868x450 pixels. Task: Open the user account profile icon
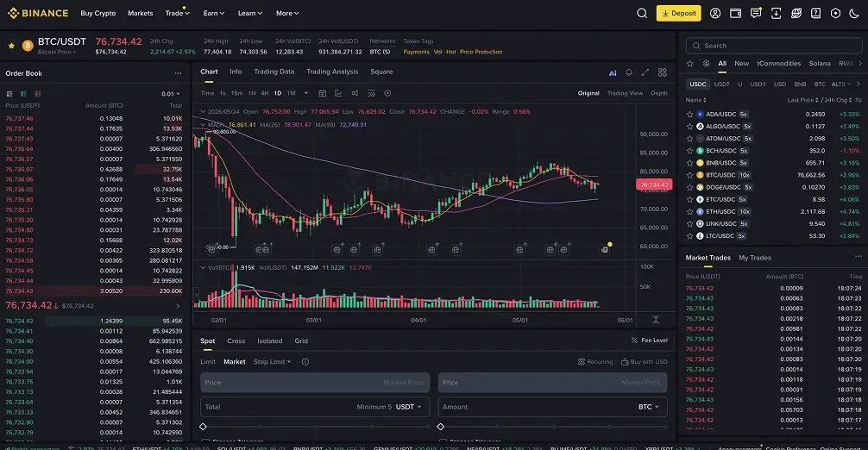tap(715, 13)
